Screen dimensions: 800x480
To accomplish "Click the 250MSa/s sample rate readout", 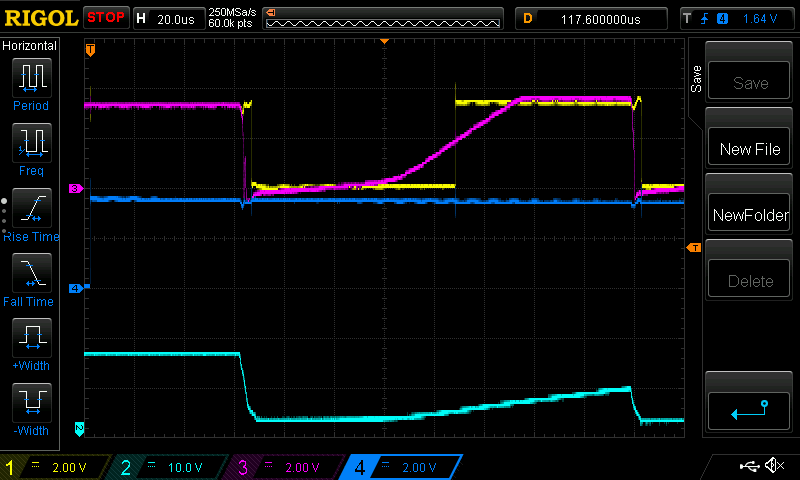I will coord(232,12).
